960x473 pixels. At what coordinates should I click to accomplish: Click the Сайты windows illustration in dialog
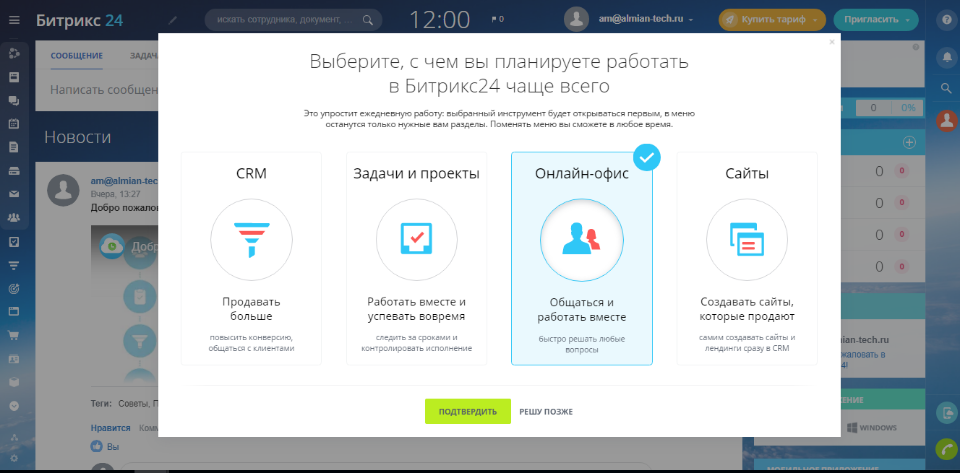tap(747, 240)
